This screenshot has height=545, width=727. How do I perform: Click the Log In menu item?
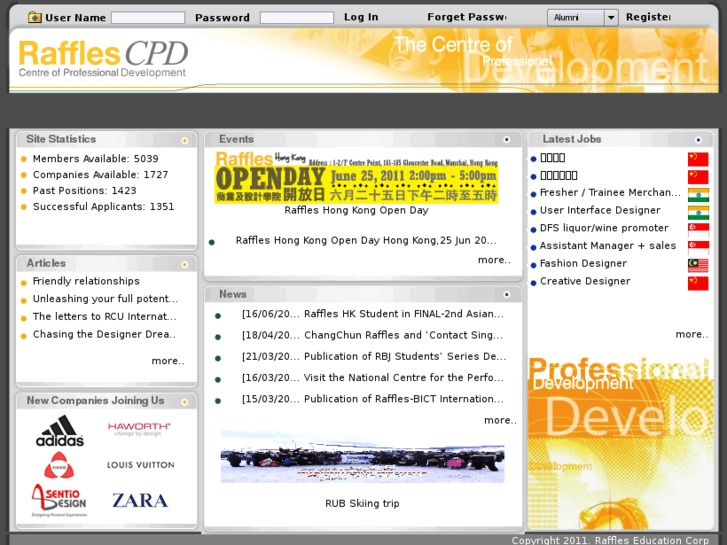pyautogui.click(x=361, y=17)
